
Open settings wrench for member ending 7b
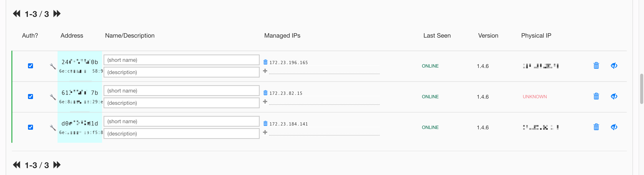53,97
